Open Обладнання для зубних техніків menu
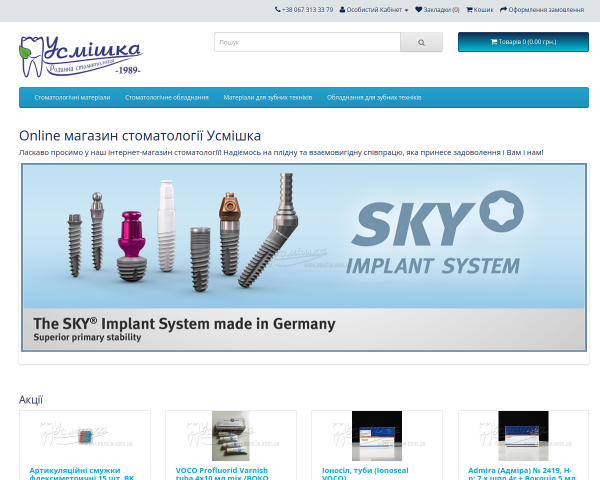Image resolution: width=600 pixels, height=480 pixels. coord(374,98)
